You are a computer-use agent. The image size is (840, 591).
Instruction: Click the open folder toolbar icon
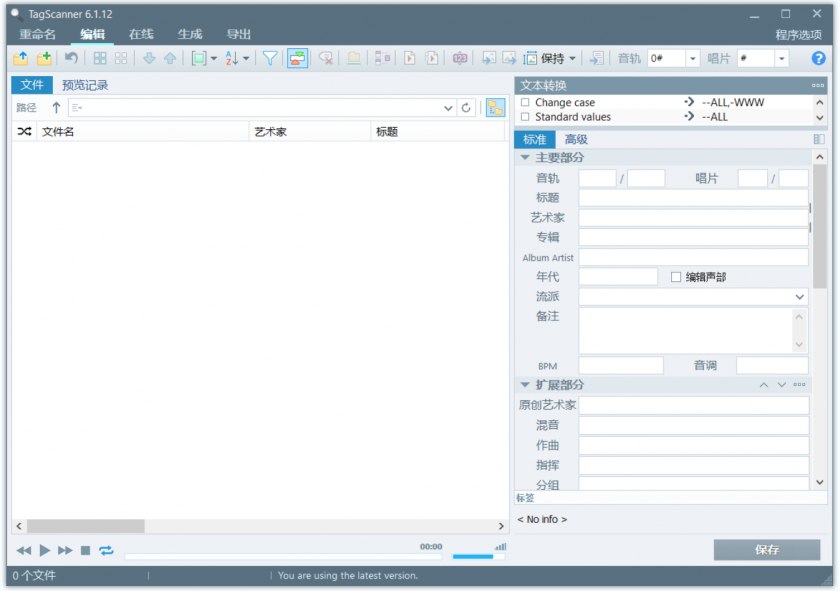point(21,58)
